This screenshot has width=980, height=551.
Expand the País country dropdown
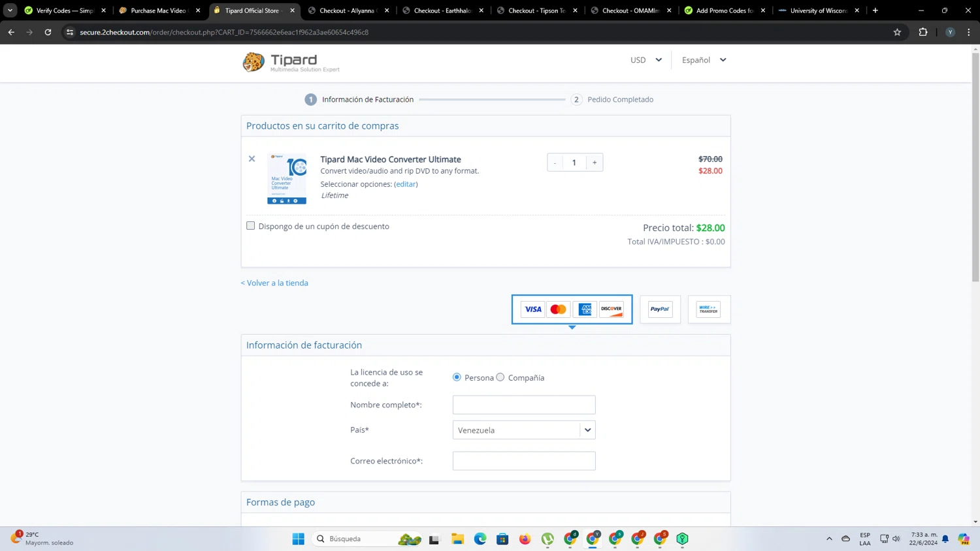(x=524, y=430)
